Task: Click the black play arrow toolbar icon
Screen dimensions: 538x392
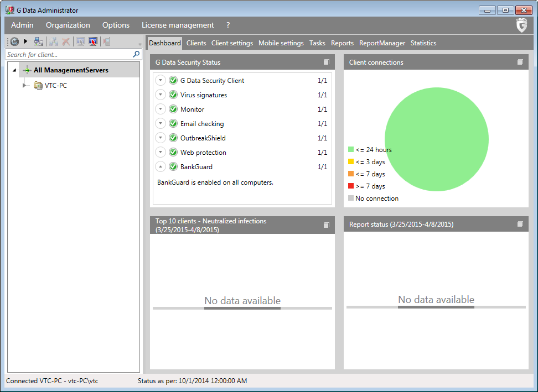Action: [25, 41]
